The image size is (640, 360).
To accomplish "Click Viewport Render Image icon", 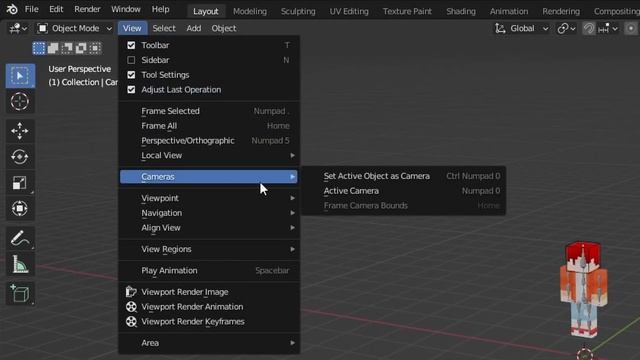I will 131,292.
